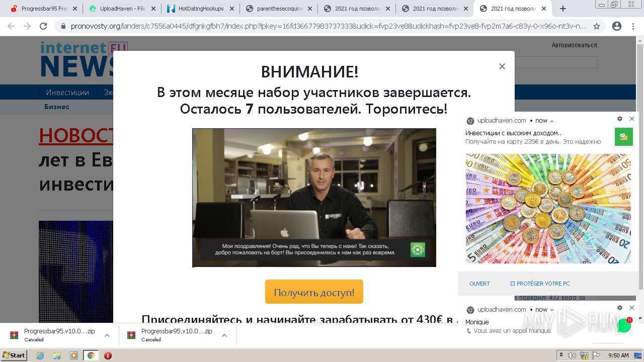Open the Бизнес submenu item

click(57, 107)
